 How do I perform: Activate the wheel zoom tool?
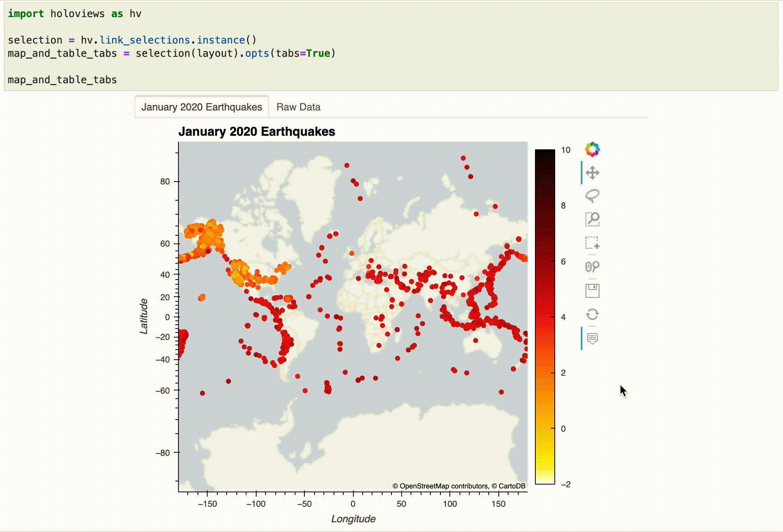(x=592, y=267)
